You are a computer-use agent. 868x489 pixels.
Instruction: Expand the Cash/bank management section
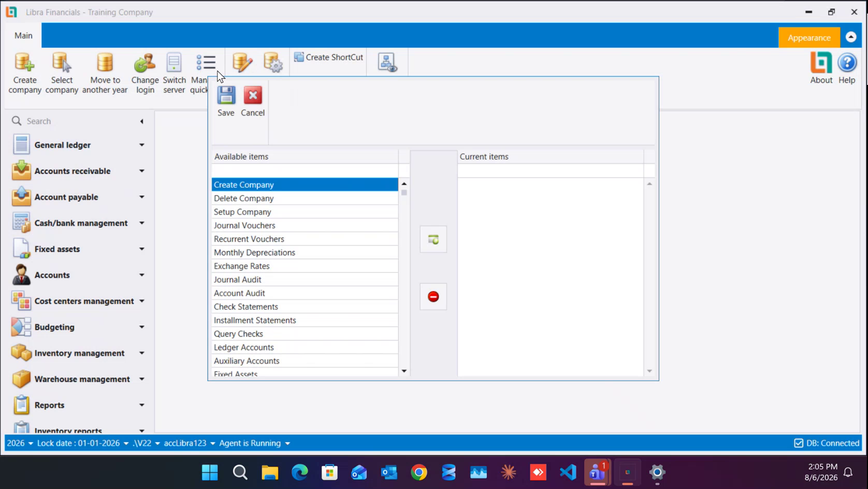[141, 223]
